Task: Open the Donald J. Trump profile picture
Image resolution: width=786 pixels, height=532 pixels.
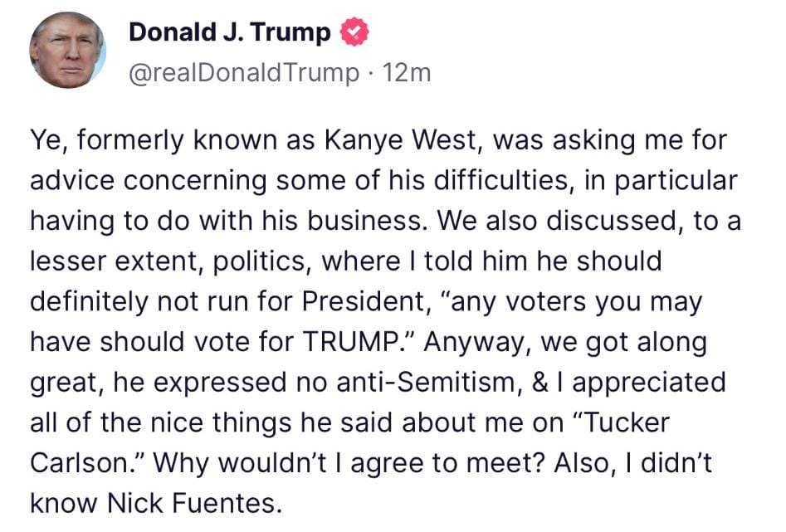Action: pyautogui.click(x=67, y=50)
